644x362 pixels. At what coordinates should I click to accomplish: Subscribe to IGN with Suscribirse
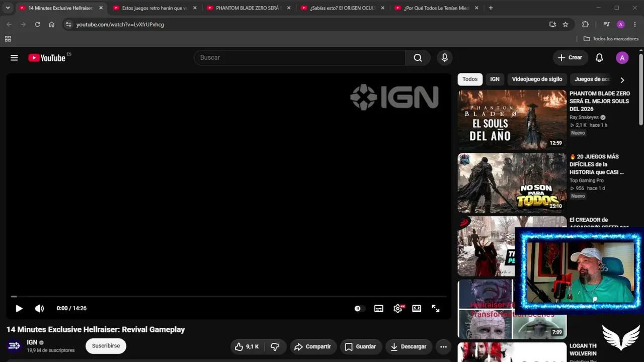(106, 346)
